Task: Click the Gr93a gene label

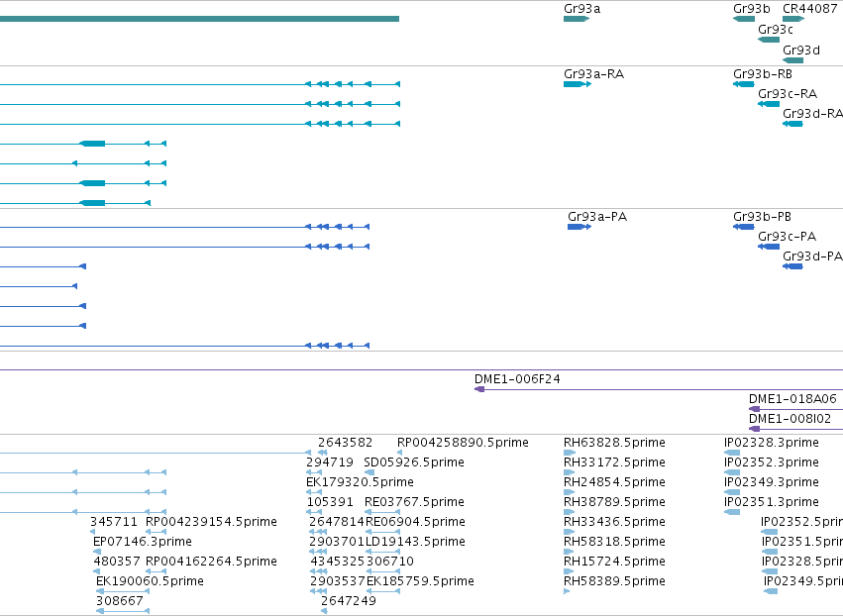Action: click(x=581, y=9)
